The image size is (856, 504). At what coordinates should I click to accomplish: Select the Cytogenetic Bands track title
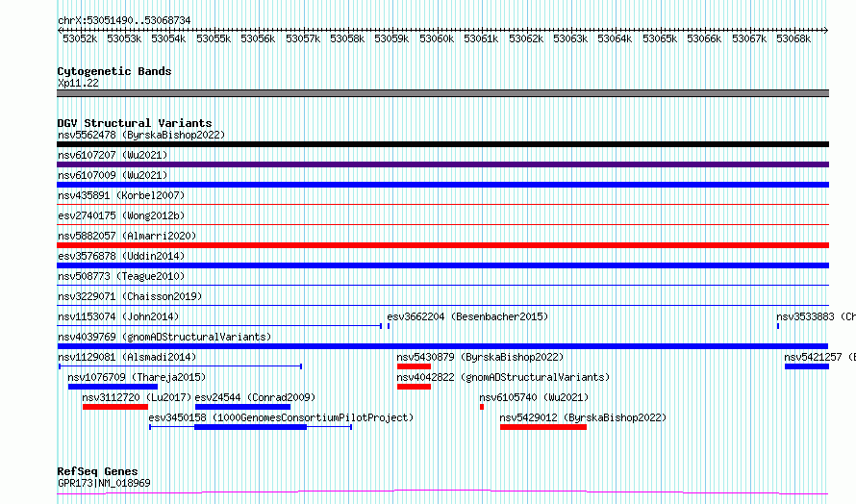(x=114, y=71)
